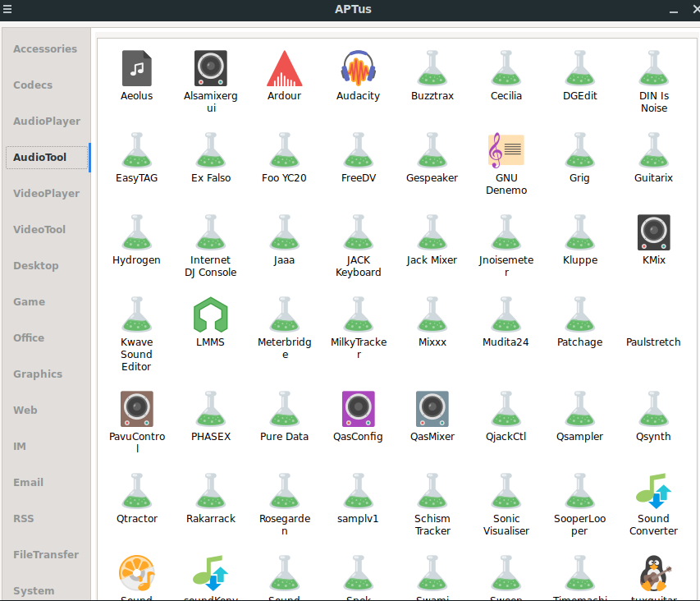This screenshot has width=700, height=601.
Task: Select the DGEdit flask icon
Action: 580,68
